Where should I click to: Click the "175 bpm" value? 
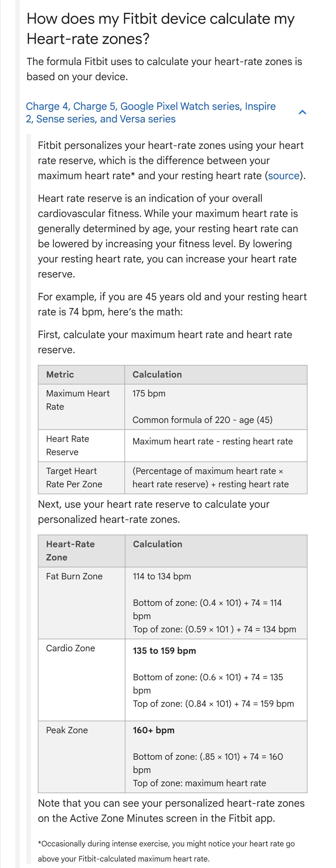[x=149, y=393]
